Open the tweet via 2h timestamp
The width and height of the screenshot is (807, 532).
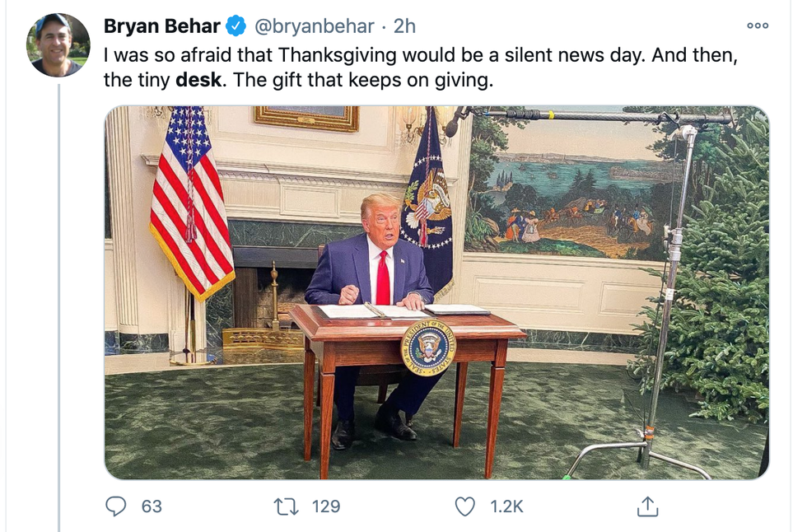[404, 26]
